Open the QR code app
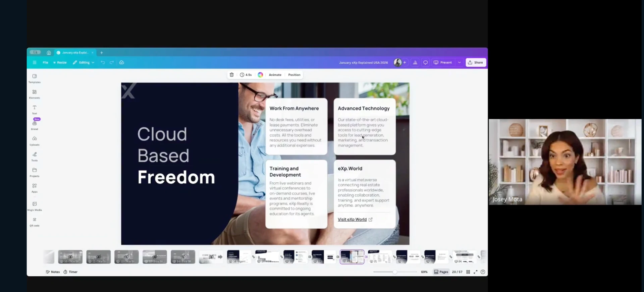 click(x=35, y=222)
